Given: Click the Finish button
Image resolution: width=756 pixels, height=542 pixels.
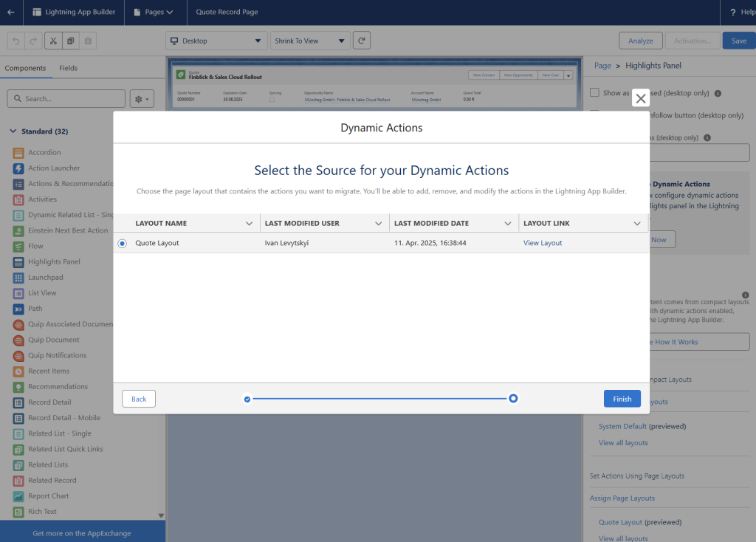Looking at the screenshot, I should (622, 399).
